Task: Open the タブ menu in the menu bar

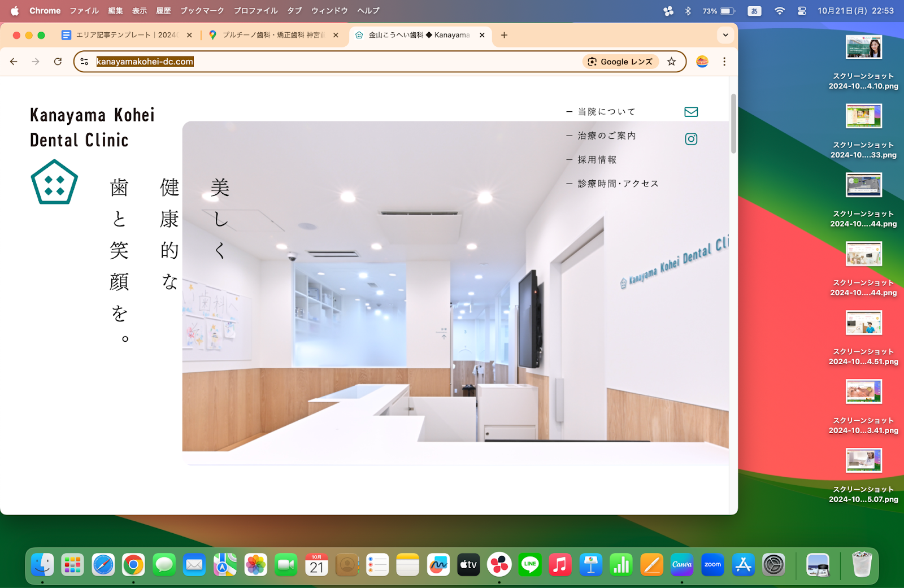Action: pyautogui.click(x=294, y=11)
